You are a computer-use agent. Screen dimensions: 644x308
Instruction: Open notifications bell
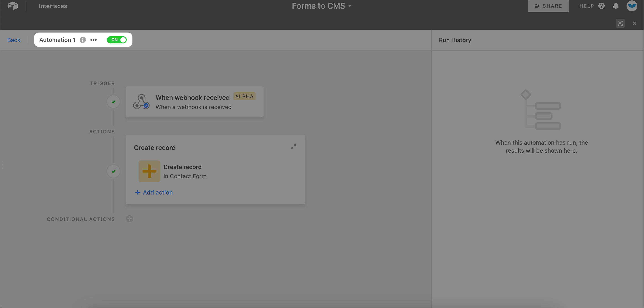pyautogui.click(x=616, y=6)
